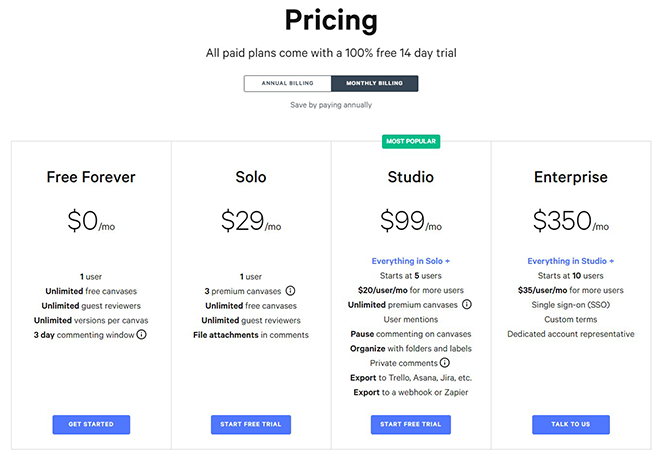Start free trial for the Studio plan

point(411,424)
